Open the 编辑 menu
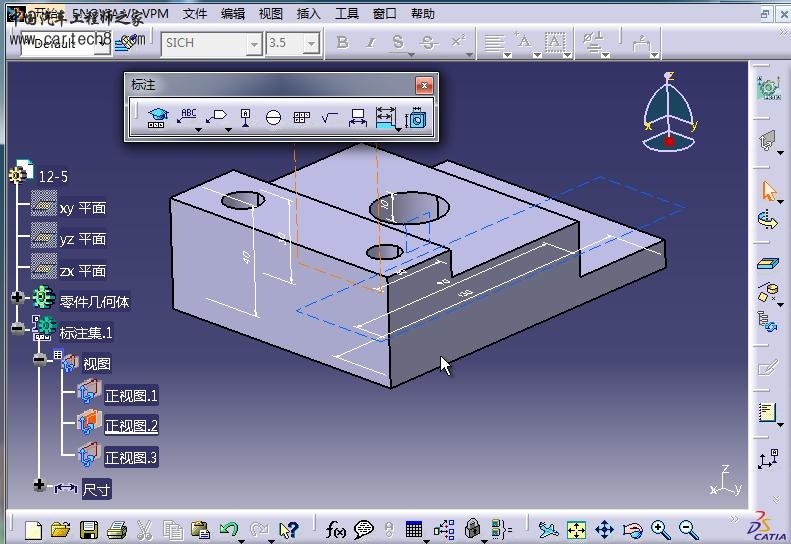The height and width of the screenshot is (544, 791). (233, 14)
